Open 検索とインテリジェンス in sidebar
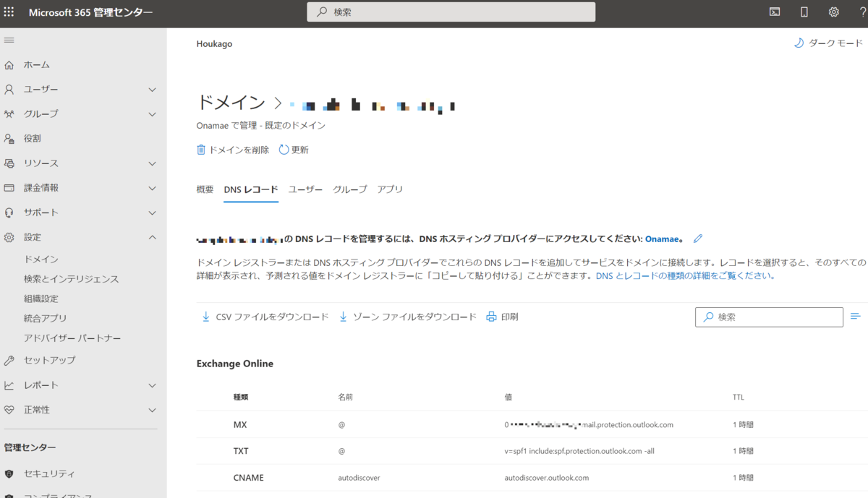The image size is (868, 498). point(72,279)
